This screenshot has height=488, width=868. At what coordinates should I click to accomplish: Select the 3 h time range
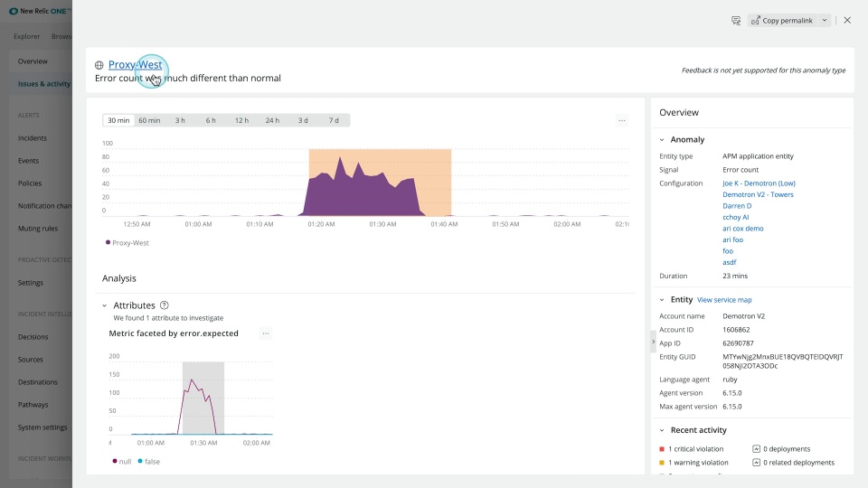tap(180, 120)
